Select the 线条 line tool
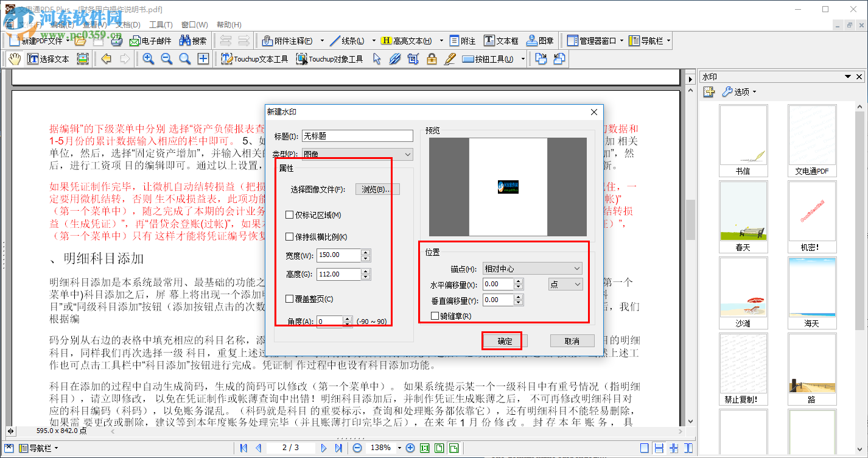The image size is (868, 458). [346, 41]
